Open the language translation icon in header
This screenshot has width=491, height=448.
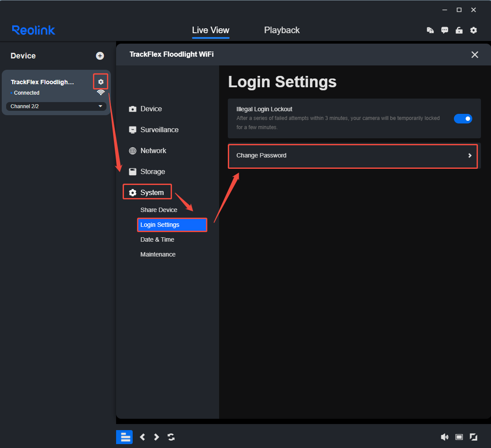[430, 30]
